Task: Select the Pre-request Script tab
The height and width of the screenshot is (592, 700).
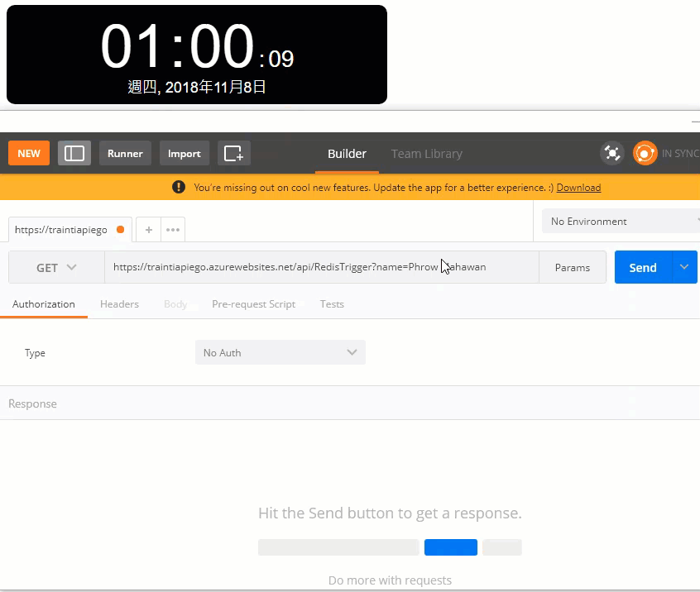Action: [253, 304]
